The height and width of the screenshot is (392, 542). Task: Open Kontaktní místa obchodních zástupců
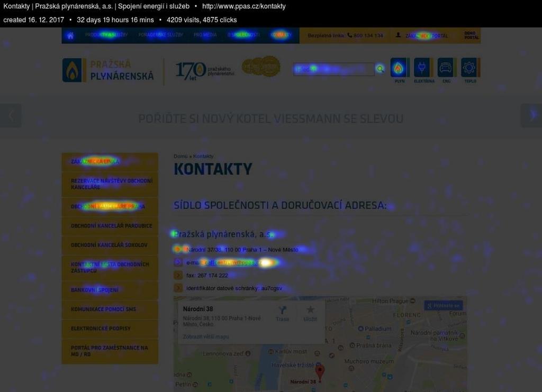point(110,267)
